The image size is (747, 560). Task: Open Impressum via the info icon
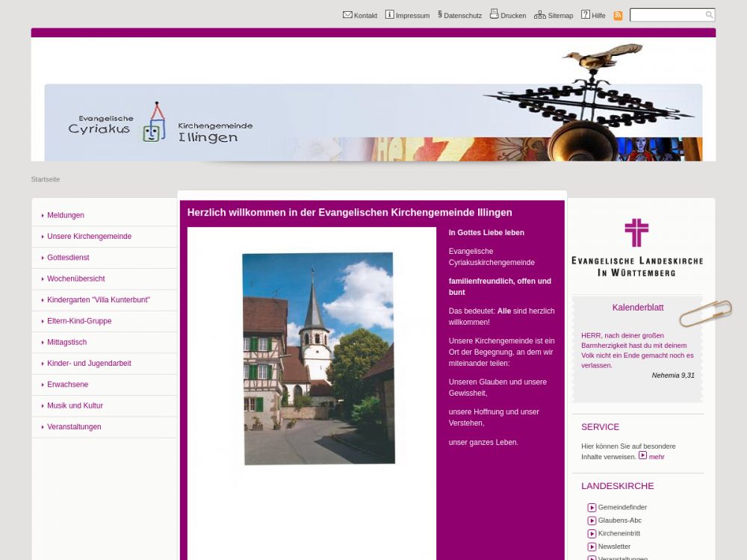pyautogui.click(x=389, y=14)
